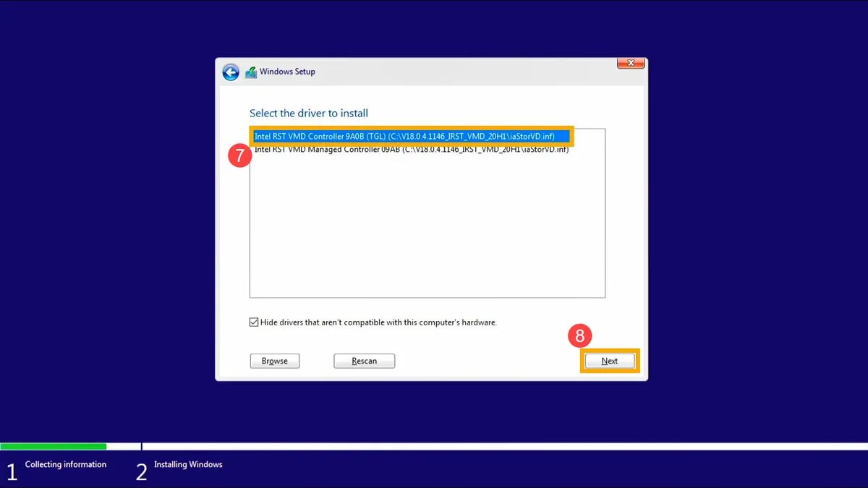Image resolution: width=868 pixels, height=488 pixels.
Task: Click the Installing Windows step label
Action: [x=188, y=464]
